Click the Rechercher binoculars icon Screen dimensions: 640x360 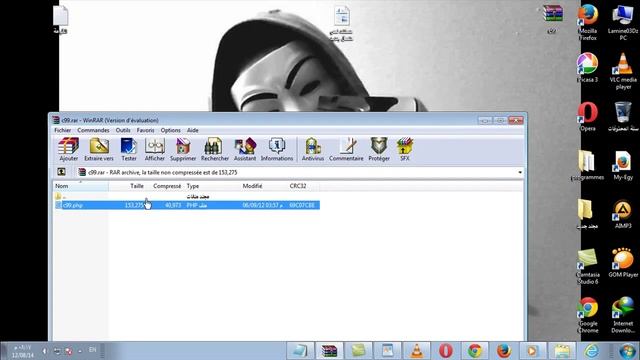(215, 149)
